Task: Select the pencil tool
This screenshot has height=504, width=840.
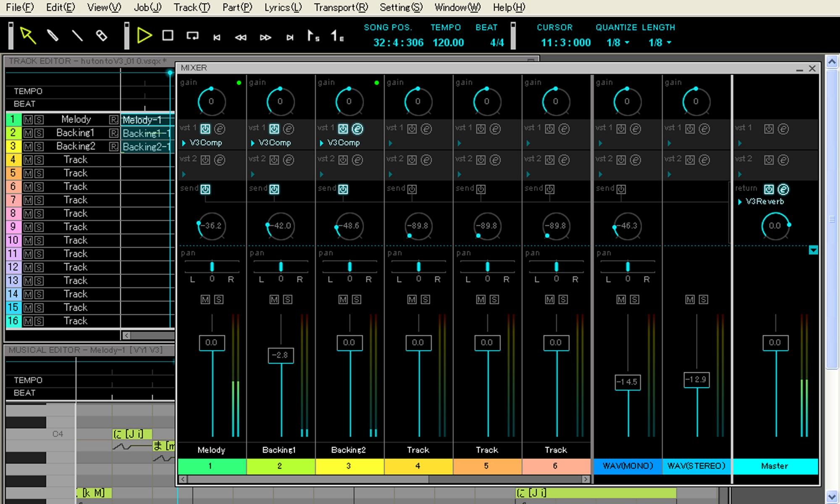Action: click(x=52, y=36)
